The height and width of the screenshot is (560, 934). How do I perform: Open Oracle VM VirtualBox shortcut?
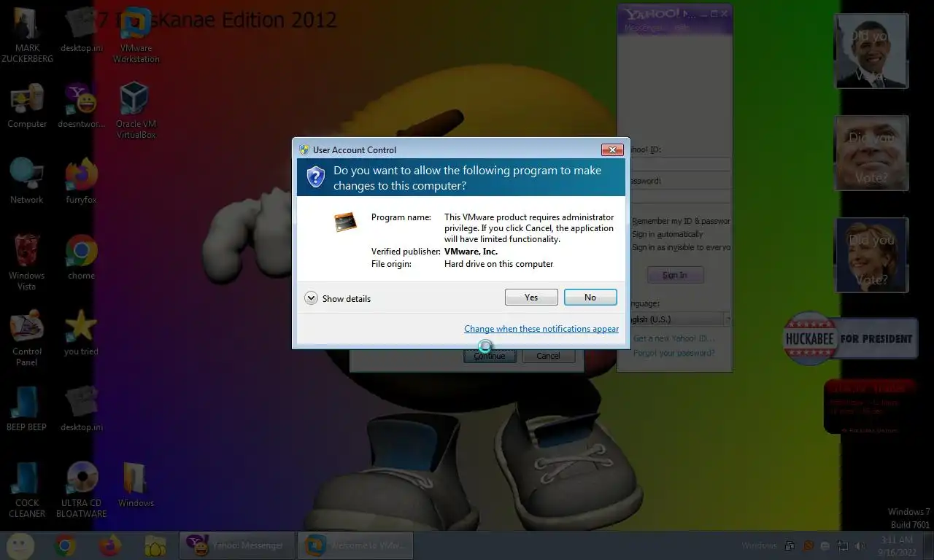136,111
